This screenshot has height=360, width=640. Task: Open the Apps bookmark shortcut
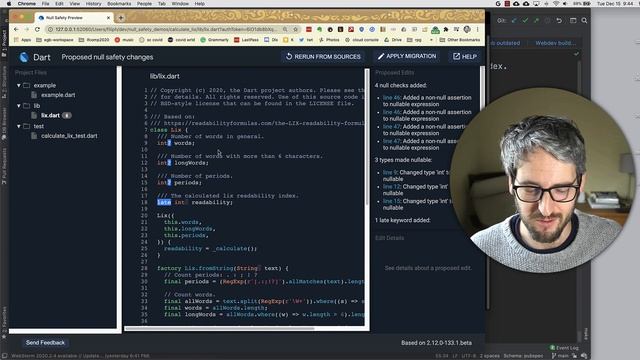coord(22,40)
